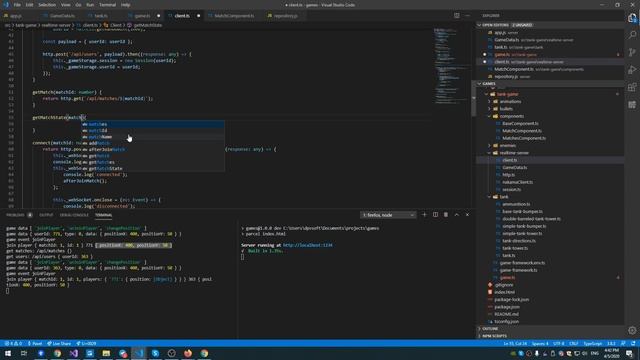The height and width of the screenshot is (360, 640).
Task: Open the Extensions view
Action: click(x=632, y=87)
